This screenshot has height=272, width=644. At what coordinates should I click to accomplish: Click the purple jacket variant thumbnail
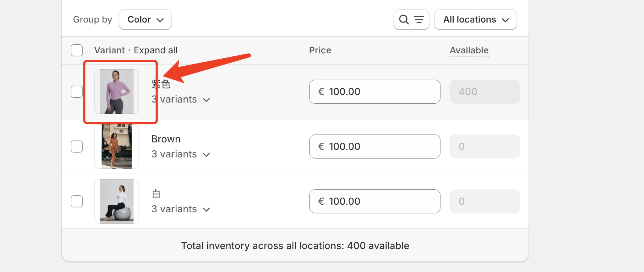[x=117, y=92]
